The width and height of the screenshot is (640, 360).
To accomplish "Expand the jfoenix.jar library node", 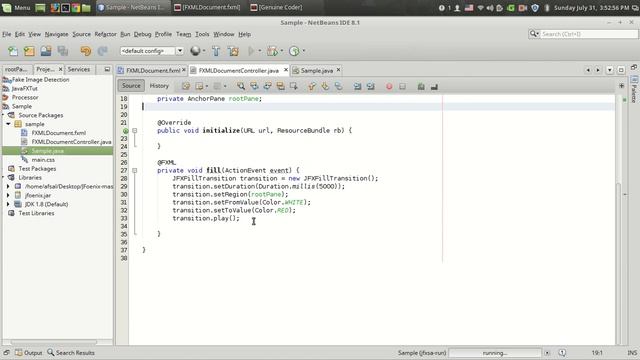I will tap(8, 196).
